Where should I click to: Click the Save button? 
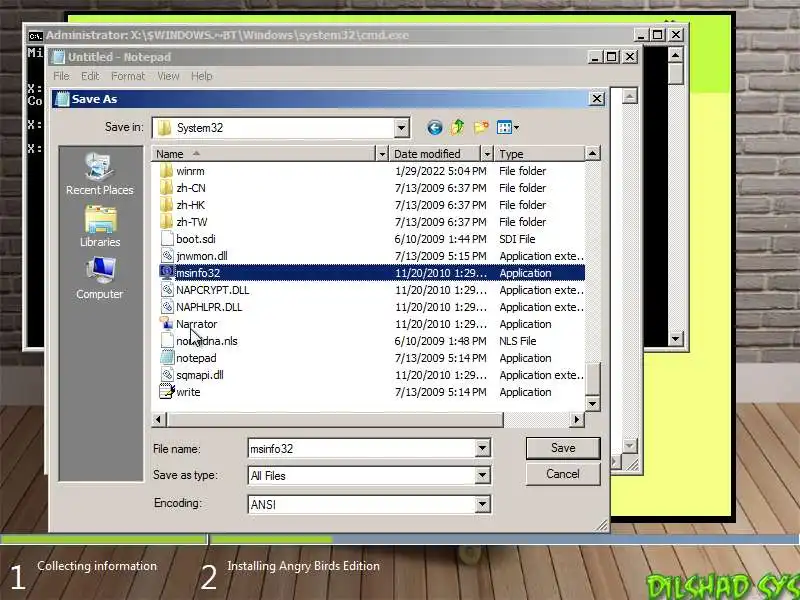coord(563,448)
